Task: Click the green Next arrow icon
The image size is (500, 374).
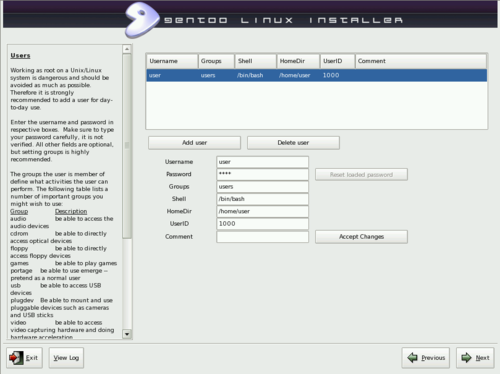Action: (466, 358)
